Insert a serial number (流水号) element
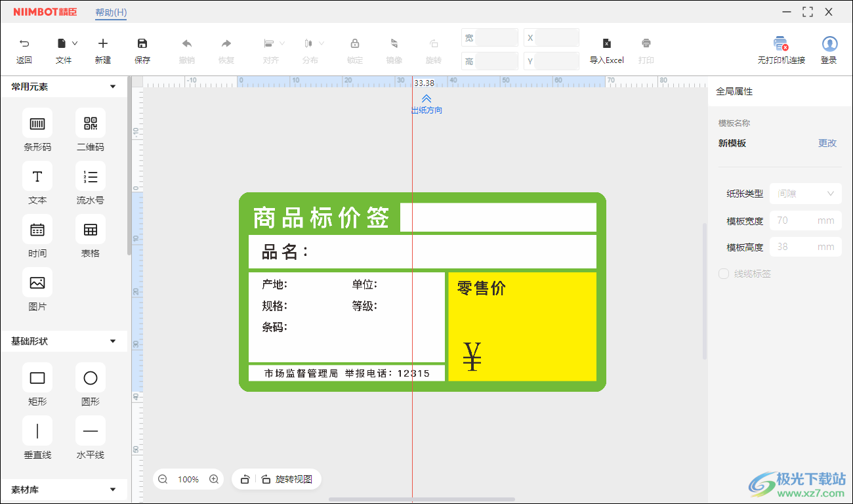Image resolution: width=853 pixels, height=504 pixels. point(91,177)
